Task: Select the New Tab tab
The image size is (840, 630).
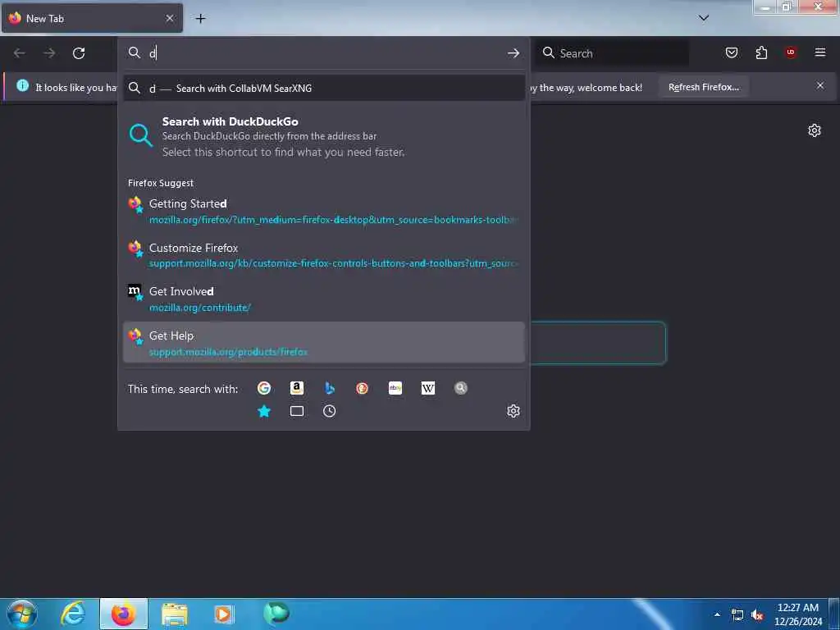Action: point(92,18)
